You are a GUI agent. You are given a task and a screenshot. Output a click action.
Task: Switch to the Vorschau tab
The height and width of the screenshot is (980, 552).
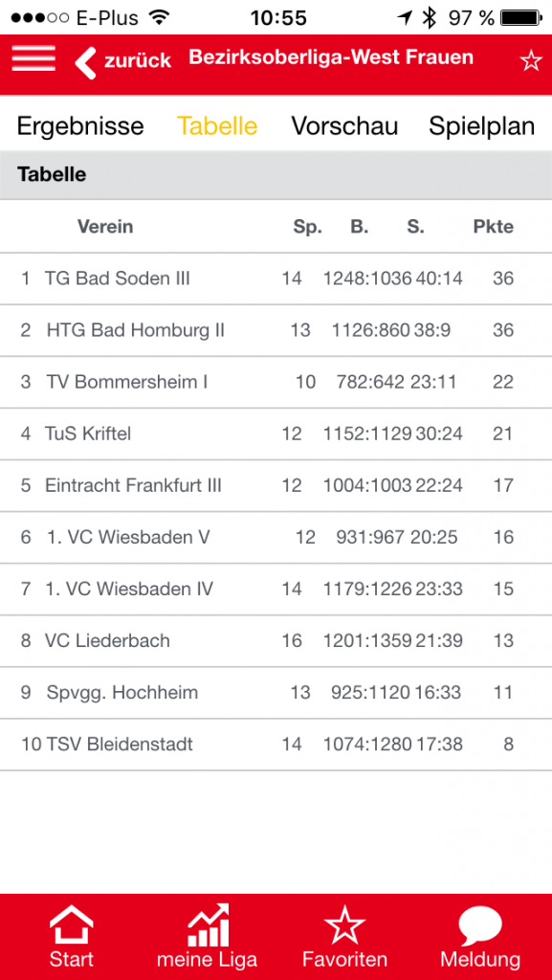tap(344, 126)
